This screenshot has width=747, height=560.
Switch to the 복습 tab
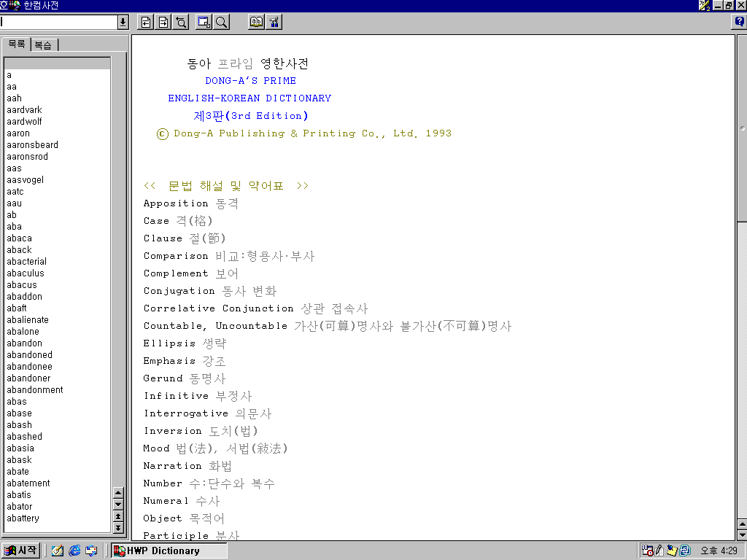43,45
